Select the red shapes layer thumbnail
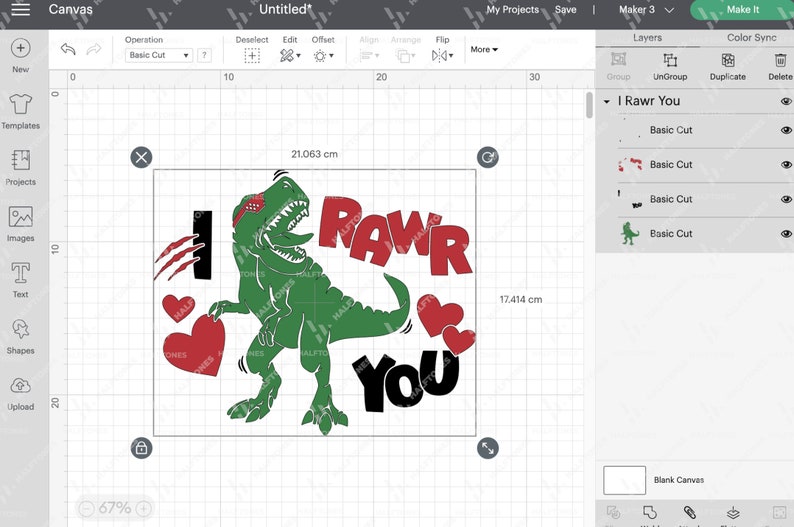Screen dimensions: 794x527 pyautogui.click(x=630, y=165)
